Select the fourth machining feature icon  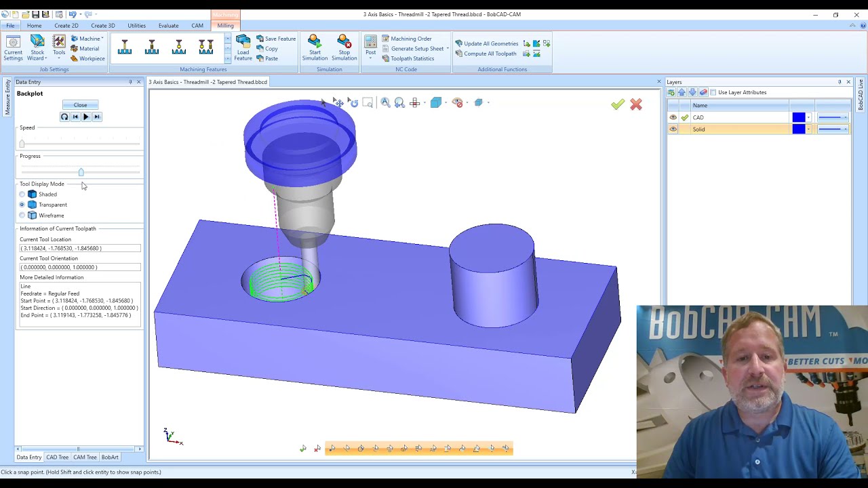coord(206,47)
